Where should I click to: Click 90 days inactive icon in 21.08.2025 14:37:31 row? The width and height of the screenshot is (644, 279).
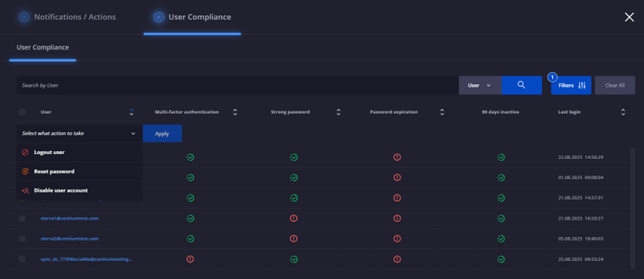coord(501,198)
